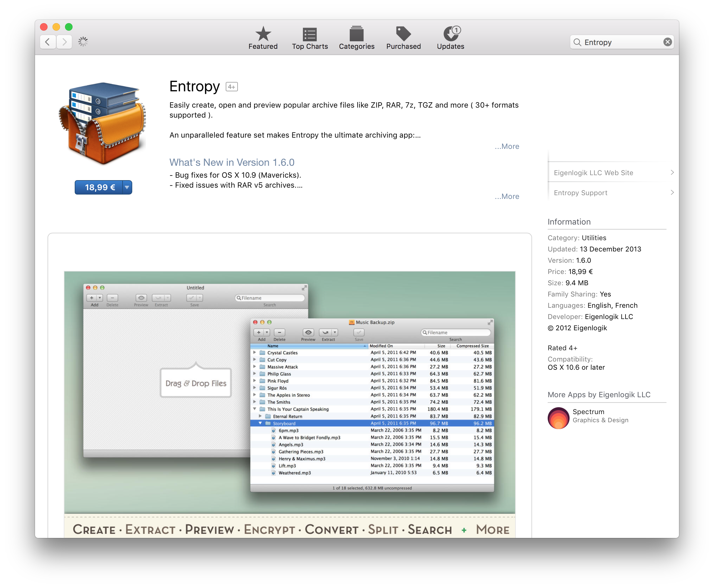The height and width of the screenshot is (588, 714).
Task: Go back with the back arrow
Action: [x=48, y=42]
